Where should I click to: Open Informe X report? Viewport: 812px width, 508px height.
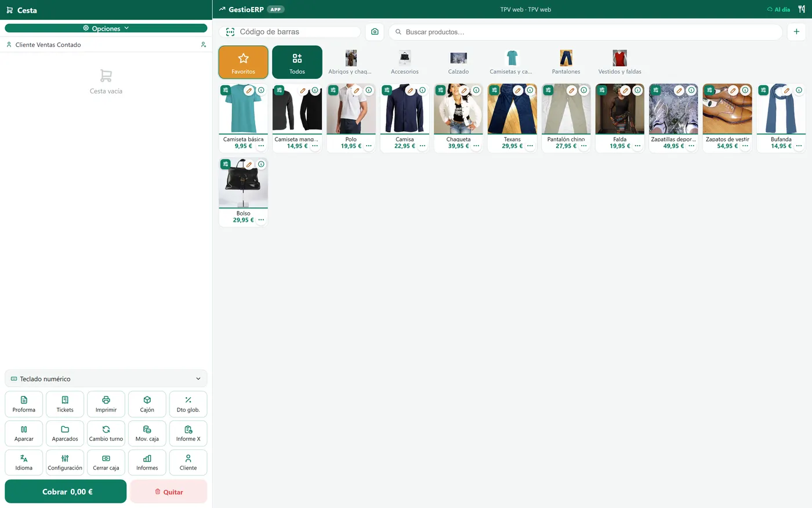coord(188,433)
